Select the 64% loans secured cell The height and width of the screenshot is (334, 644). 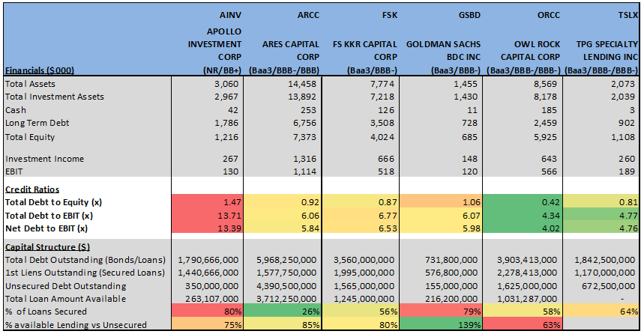601,312
